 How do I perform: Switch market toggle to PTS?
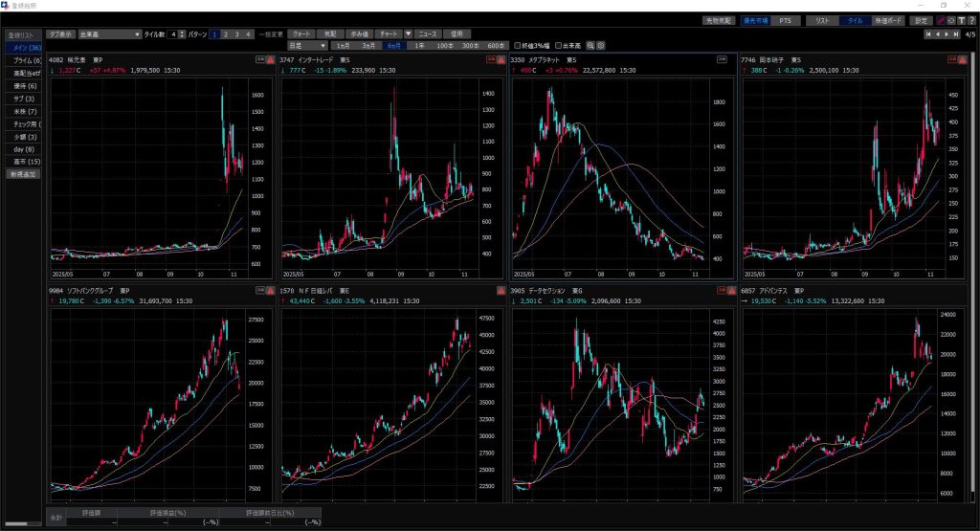click(785, 20)
